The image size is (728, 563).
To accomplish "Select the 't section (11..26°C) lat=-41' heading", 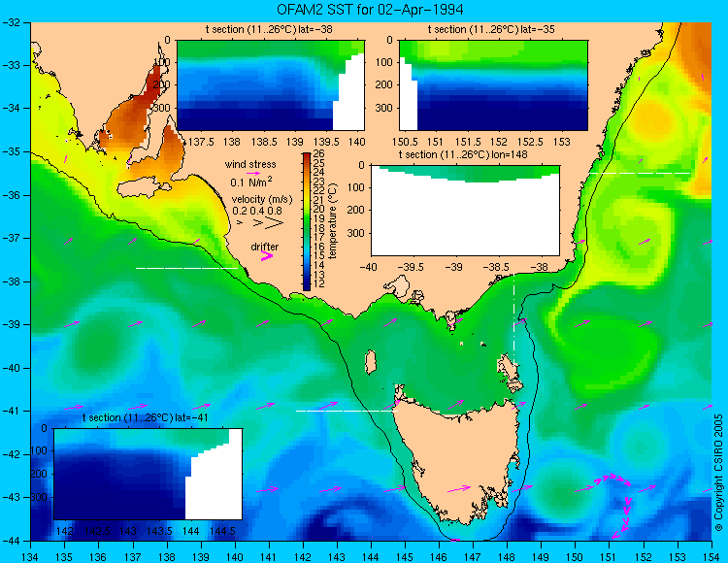I will [x=145, y=417].
